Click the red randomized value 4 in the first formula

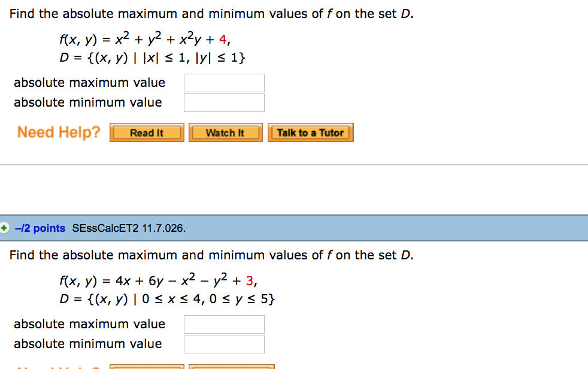point(223,40)
